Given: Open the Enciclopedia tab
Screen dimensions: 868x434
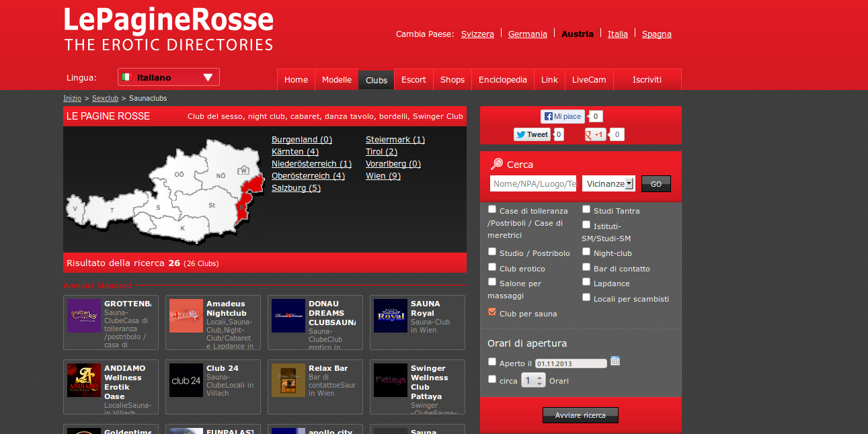Looking at the screenshot, I should 502,80.
